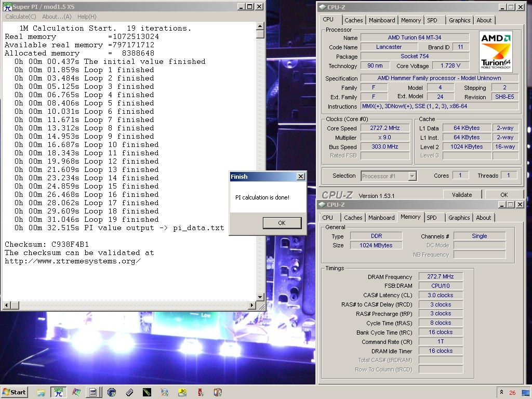
Task: Click the taskbar button with window icon
Action: [x=92, y=393]
